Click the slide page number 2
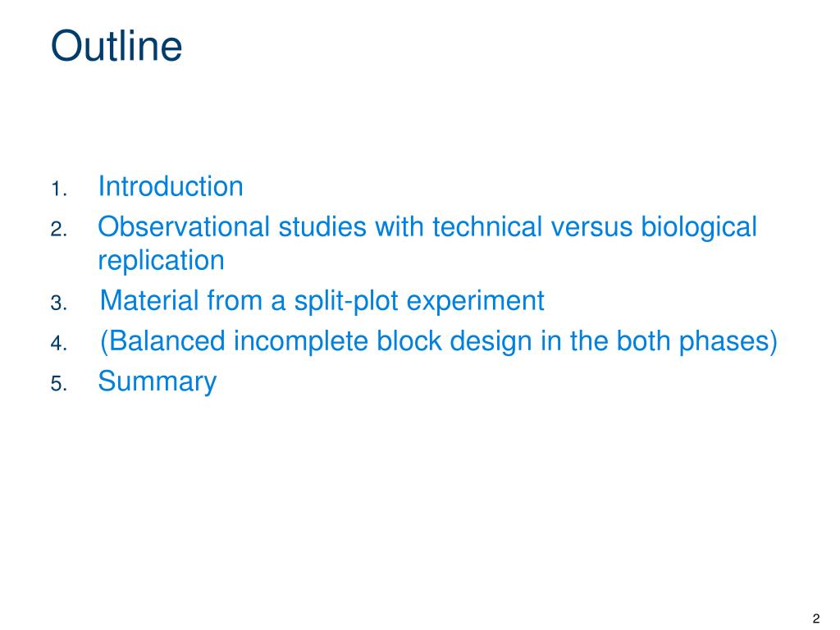The image size is (840, 630). pyautogui.click(x=816, y=619)
